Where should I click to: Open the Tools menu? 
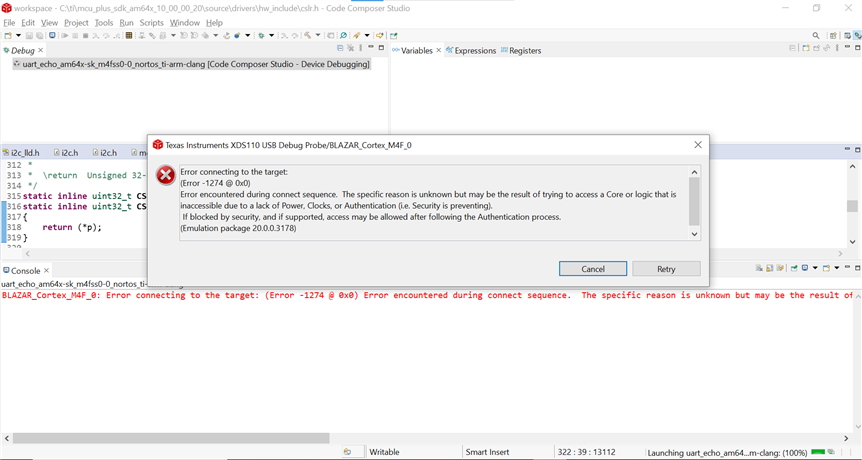click(x=104, y=23)
